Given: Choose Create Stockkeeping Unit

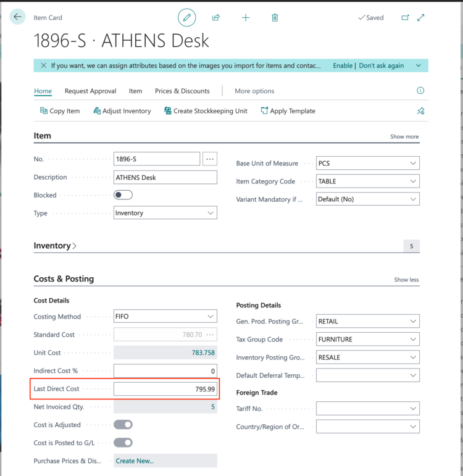Looking at the screenshot, I should tap(206, 111).
